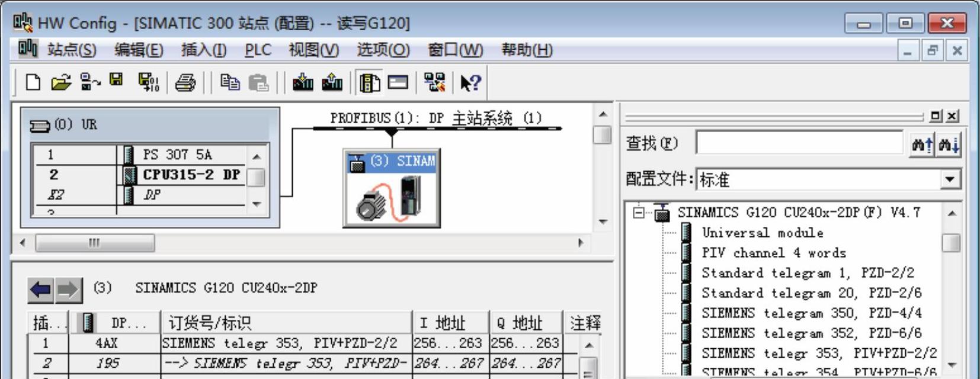Viewport: 980px width, 379px height.
Task: Open the 编辑(E) menu
Action: point(139,50)
